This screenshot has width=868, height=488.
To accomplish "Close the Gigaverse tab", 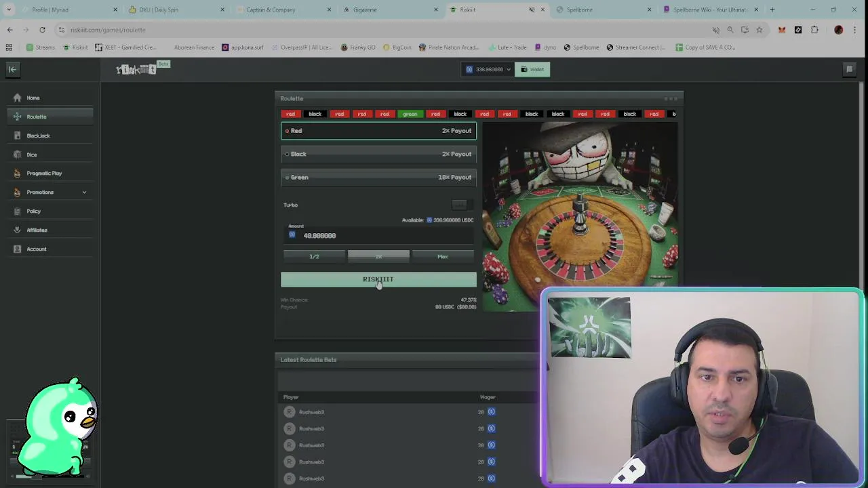I will point(436,9).
